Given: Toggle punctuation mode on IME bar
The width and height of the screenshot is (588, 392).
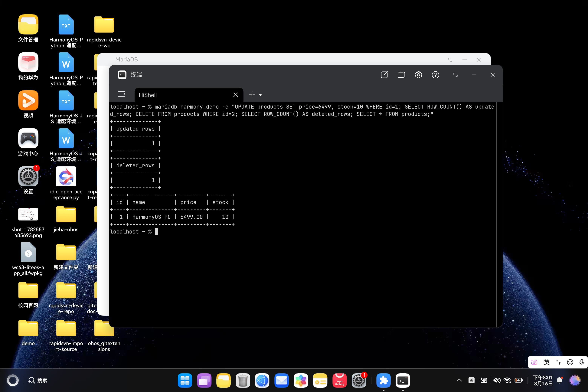Looking at the screenshot, I should (558, 362).
